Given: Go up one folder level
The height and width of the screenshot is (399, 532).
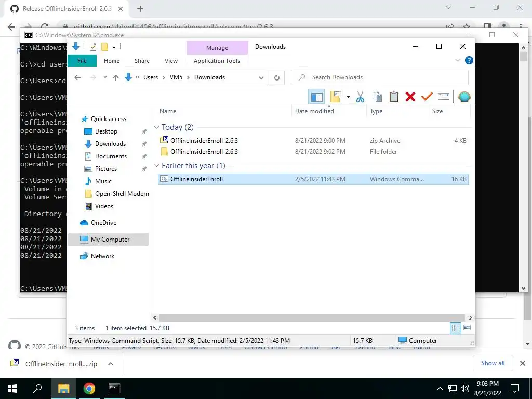Looking at the screenshot, I should pyautogui.click(x=116, y=77).
